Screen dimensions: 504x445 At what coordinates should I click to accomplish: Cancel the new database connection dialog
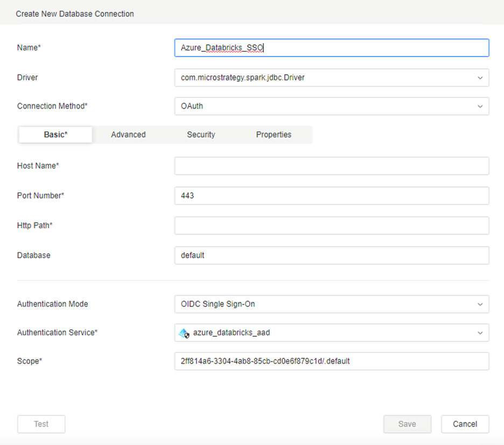pos(465,424)
